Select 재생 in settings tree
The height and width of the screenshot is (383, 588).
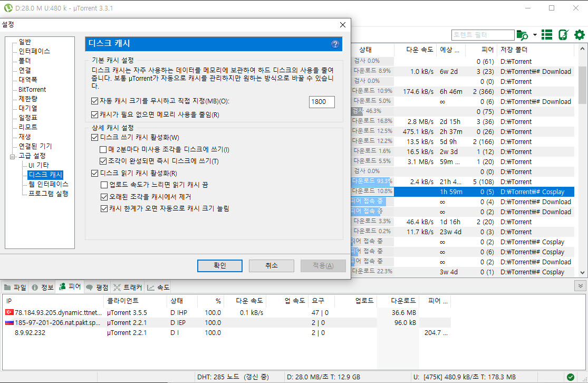tap(25, 137)
